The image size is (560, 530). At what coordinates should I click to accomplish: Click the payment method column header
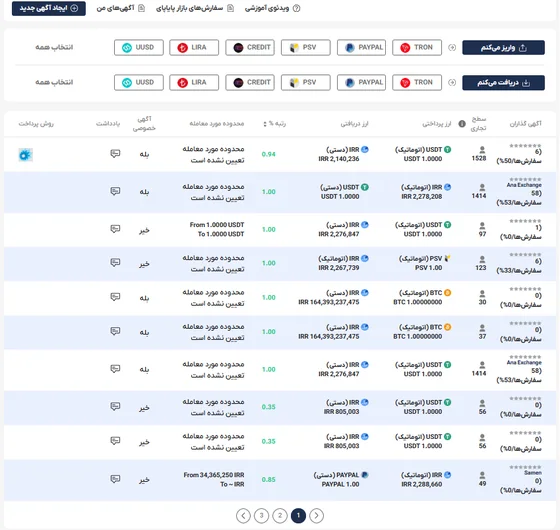[36, 124]
